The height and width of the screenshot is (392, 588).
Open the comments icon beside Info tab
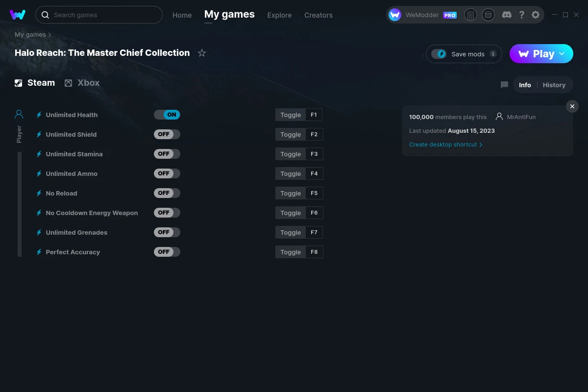504,84
